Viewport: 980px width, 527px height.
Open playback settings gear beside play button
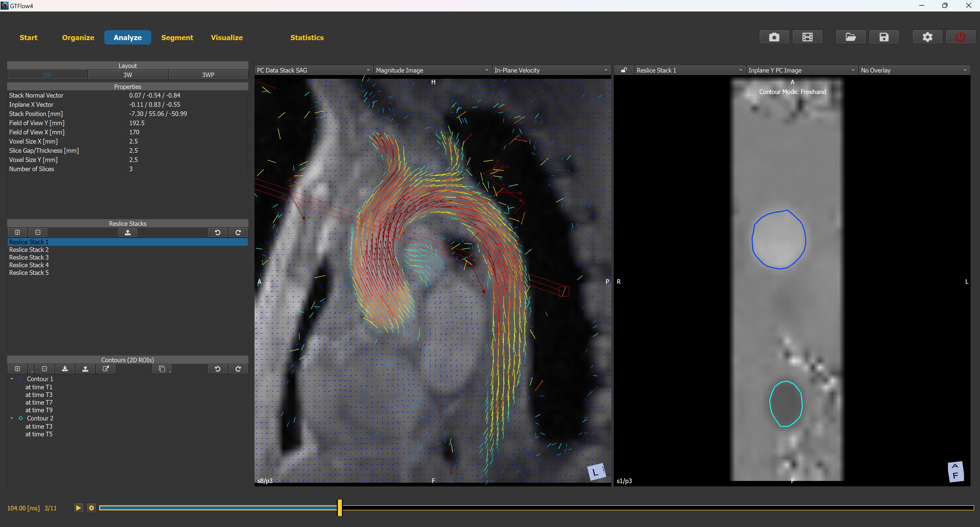click(91, 508)
